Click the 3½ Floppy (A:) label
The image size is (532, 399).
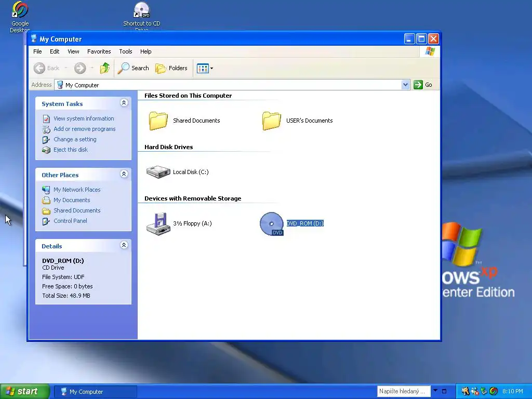(192, 223)
